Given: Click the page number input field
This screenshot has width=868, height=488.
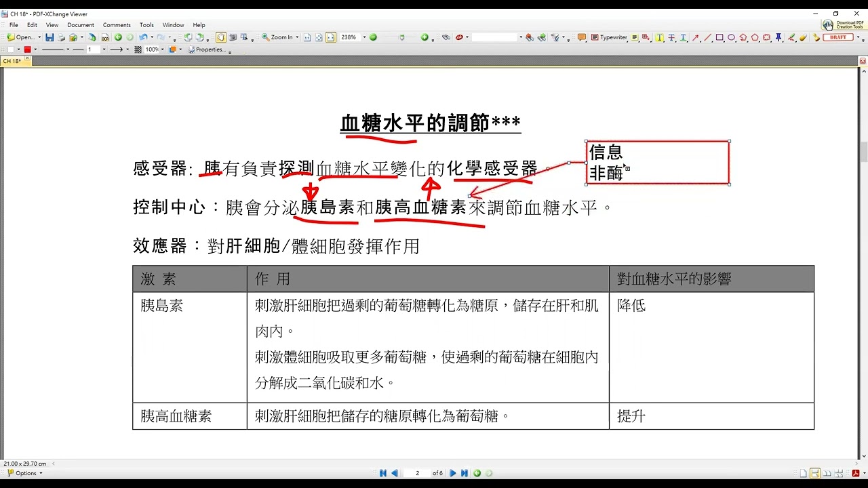Looking at the screenshot, I should point(416,473).
